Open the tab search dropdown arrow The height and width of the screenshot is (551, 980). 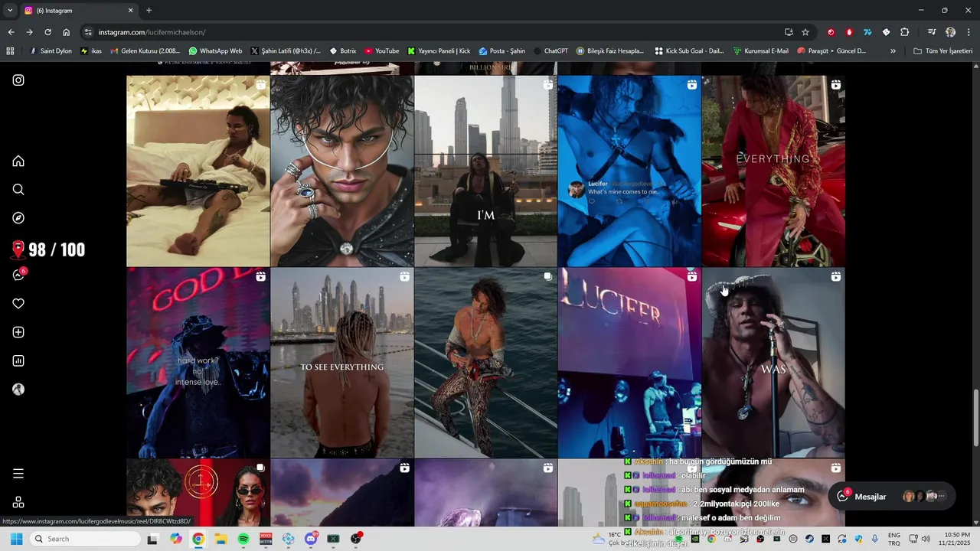(x=10, y=11)
